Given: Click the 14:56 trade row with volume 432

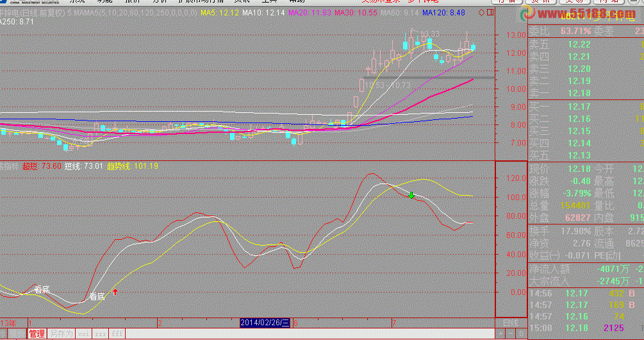Looking at the screenshot, I should (x=585, y=294).
